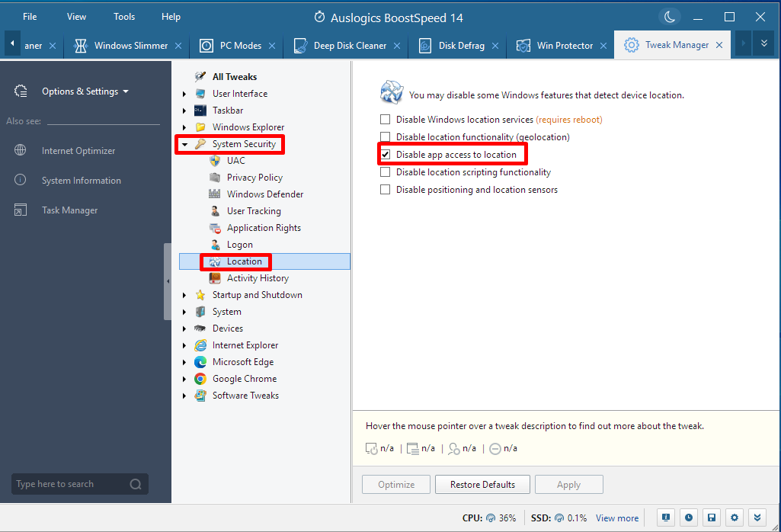Click the Logon user icon
Screen dimensions: 781x532
point(215,244)
